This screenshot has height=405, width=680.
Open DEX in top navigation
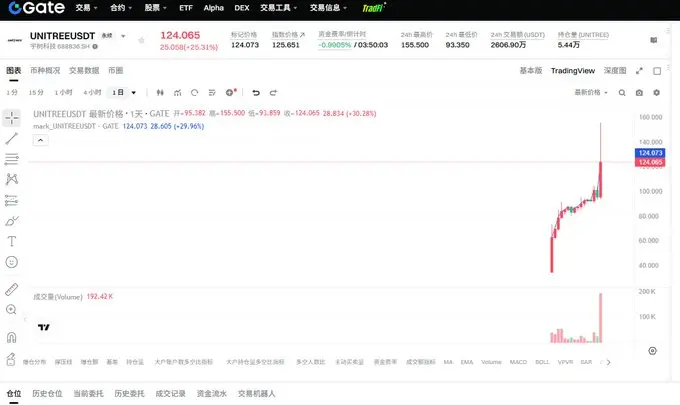242,8
